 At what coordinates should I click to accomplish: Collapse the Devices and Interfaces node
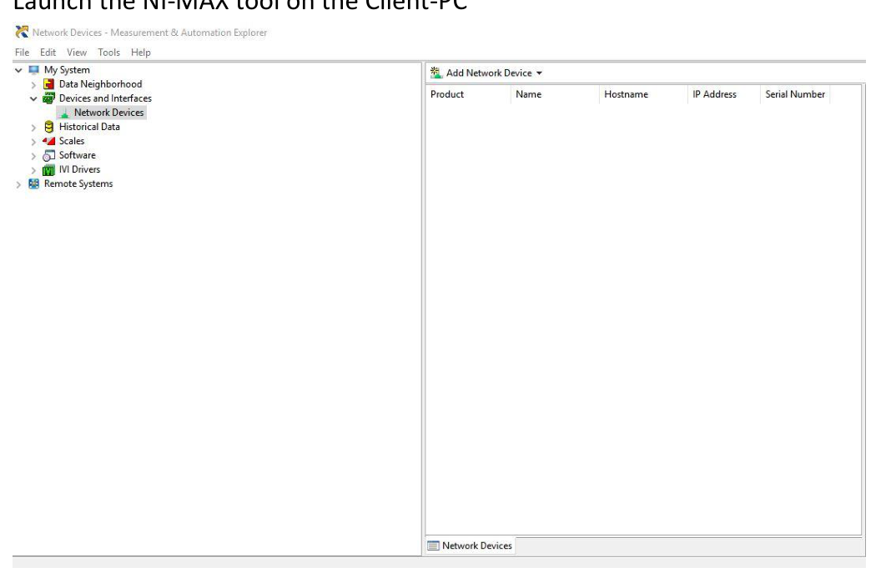[x=33, y=99]
